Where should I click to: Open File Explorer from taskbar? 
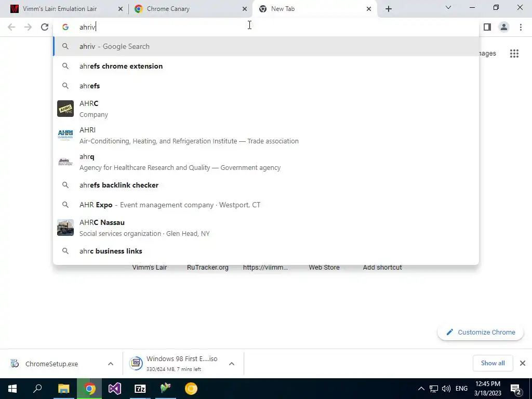[x=63, y=389]
